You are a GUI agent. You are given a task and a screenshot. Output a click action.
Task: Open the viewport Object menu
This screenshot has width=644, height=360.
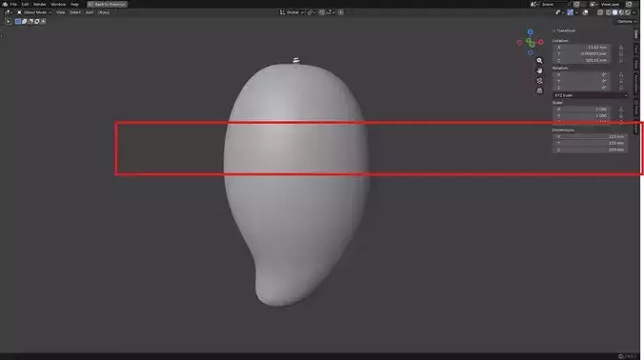point(104,12)
